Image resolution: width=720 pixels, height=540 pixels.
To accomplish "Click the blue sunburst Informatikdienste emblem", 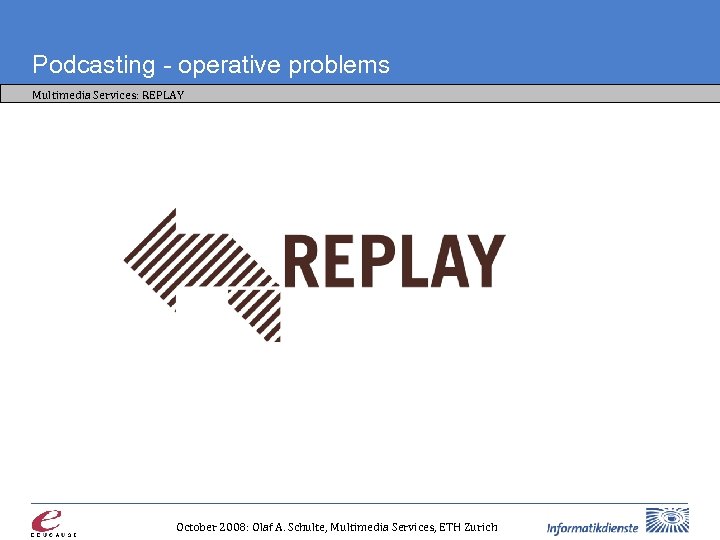I will 667,521.
